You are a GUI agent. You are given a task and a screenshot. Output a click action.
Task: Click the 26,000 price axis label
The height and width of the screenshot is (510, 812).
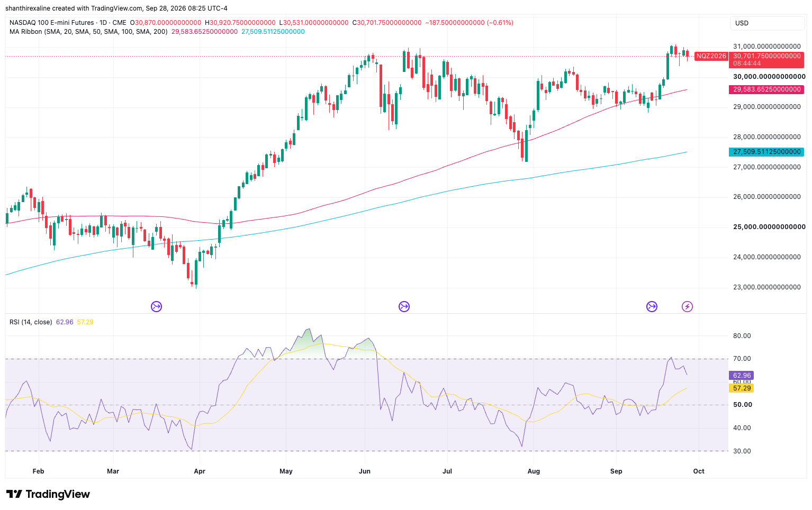(x=766, y=197)
